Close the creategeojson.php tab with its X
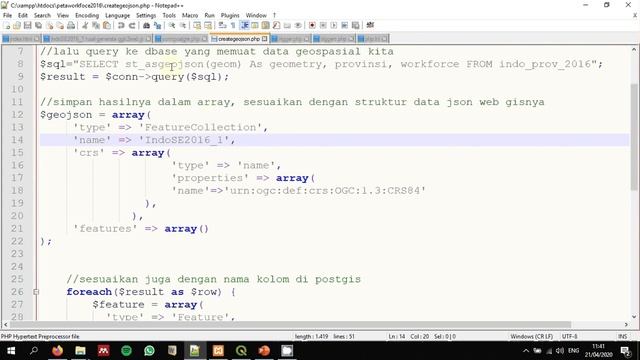The image size is (640, 360). (x=265, y=39)
